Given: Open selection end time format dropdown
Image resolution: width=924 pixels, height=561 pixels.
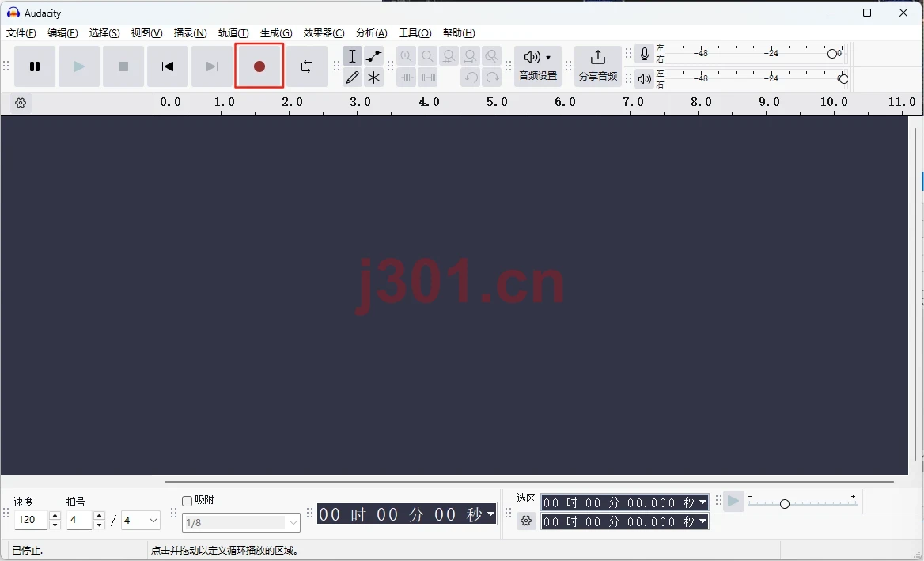Looking at the screenshot, I should (x=702, y=521).
